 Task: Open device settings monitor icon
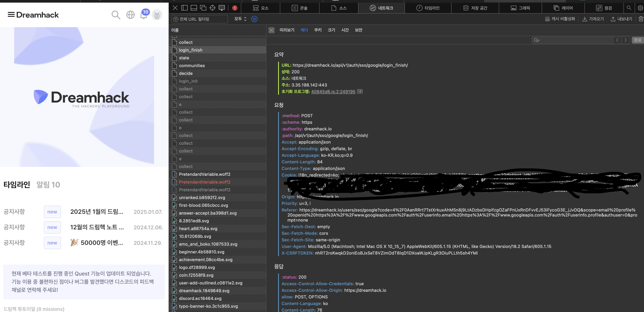[x=222, y=8]
